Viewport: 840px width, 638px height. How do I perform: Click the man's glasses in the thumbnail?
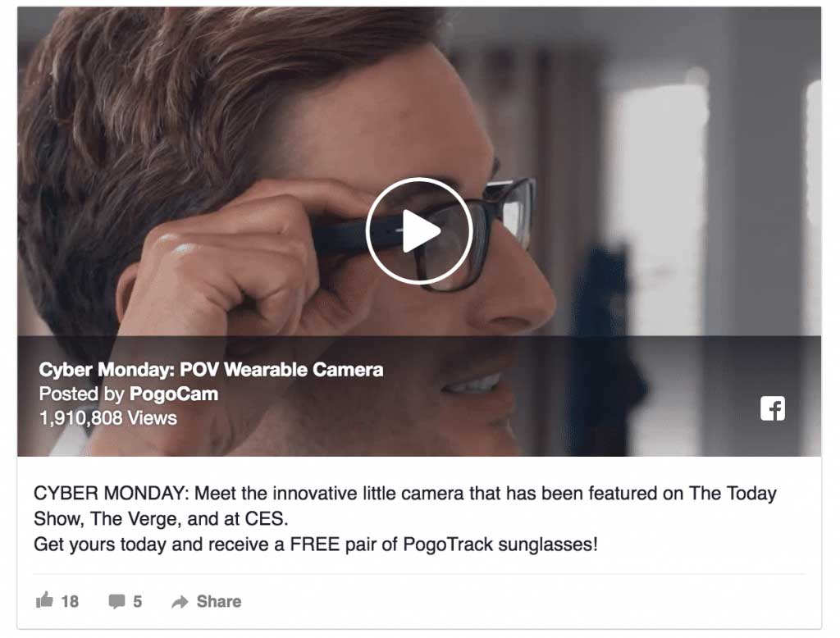[x=482, y=225]
